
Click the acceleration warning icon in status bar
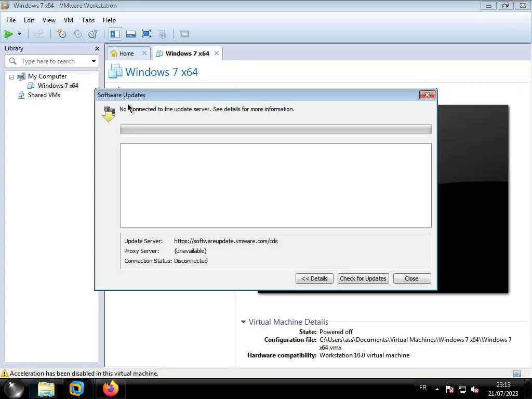click(5, 374)
